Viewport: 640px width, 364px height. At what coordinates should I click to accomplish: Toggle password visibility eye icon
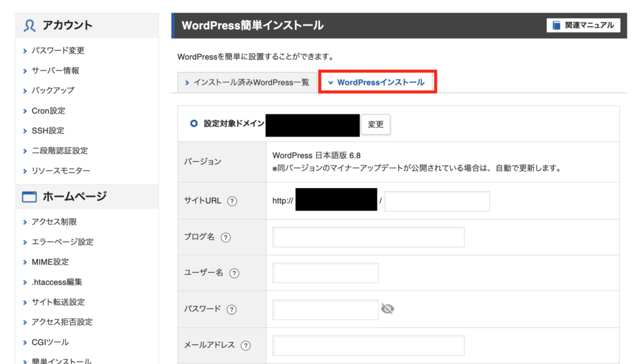pos(387,309)
